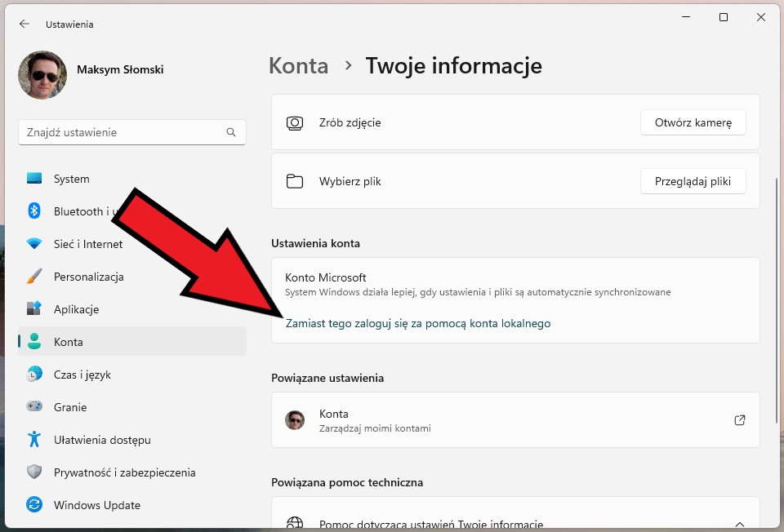
Task: Open the Konta breadcrumb link
Action: (298, 66)
